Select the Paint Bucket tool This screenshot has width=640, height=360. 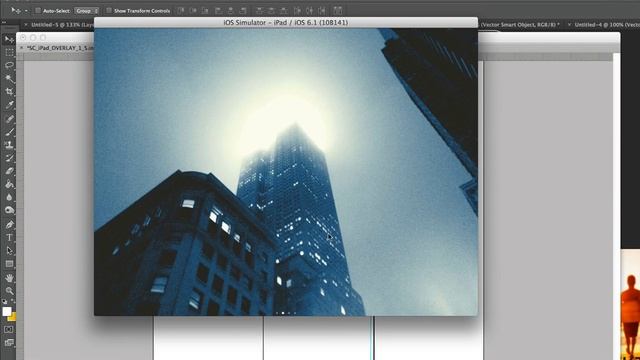click(x=9, y=184)
